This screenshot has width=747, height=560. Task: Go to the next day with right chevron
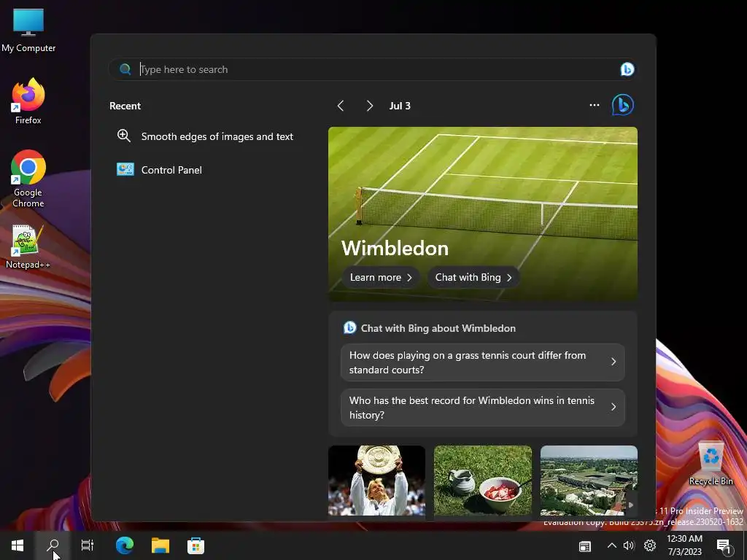point(369,106)
